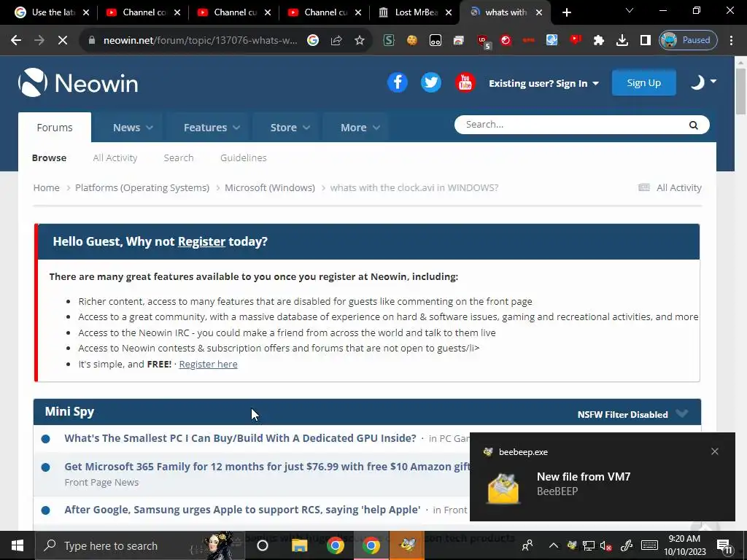Open Chrome tab search chevron

(630, 10)
